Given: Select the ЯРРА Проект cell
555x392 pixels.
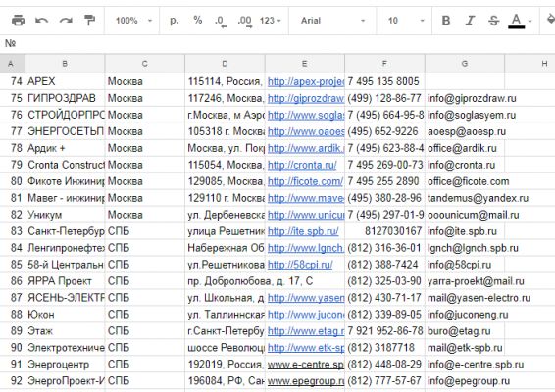Looking at the screenshot, I should (65, 281).
